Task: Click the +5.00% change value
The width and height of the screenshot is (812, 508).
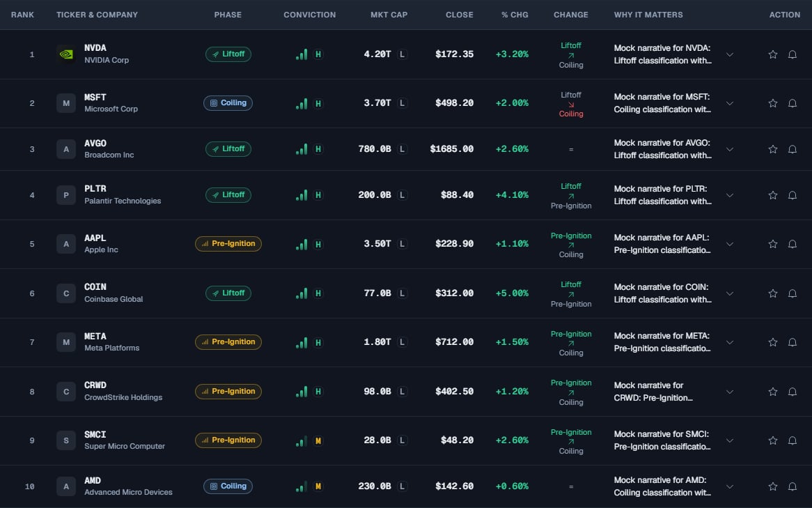Action: tap(512, 293)
